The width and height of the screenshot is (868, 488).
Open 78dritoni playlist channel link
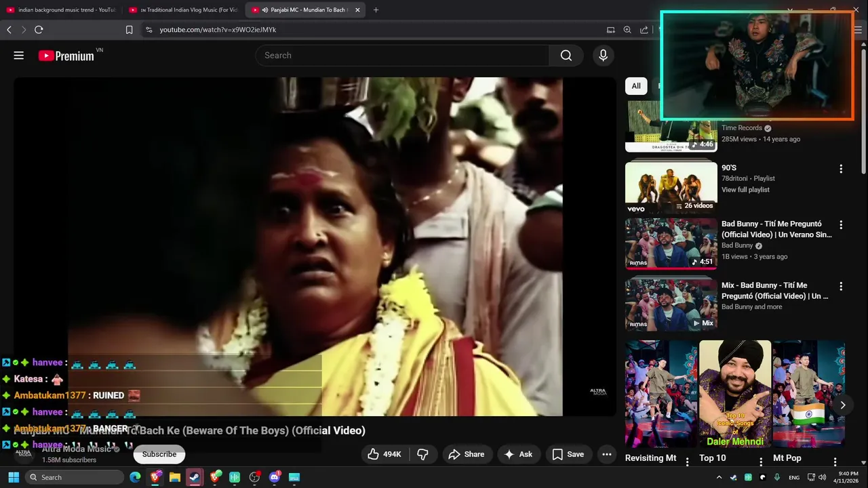coord(735,178)
